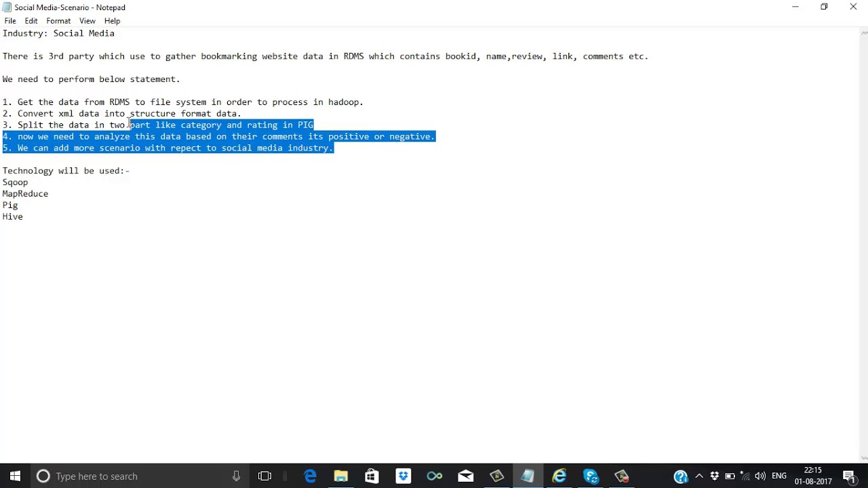Open the Windows Start menu

point(15,476)
